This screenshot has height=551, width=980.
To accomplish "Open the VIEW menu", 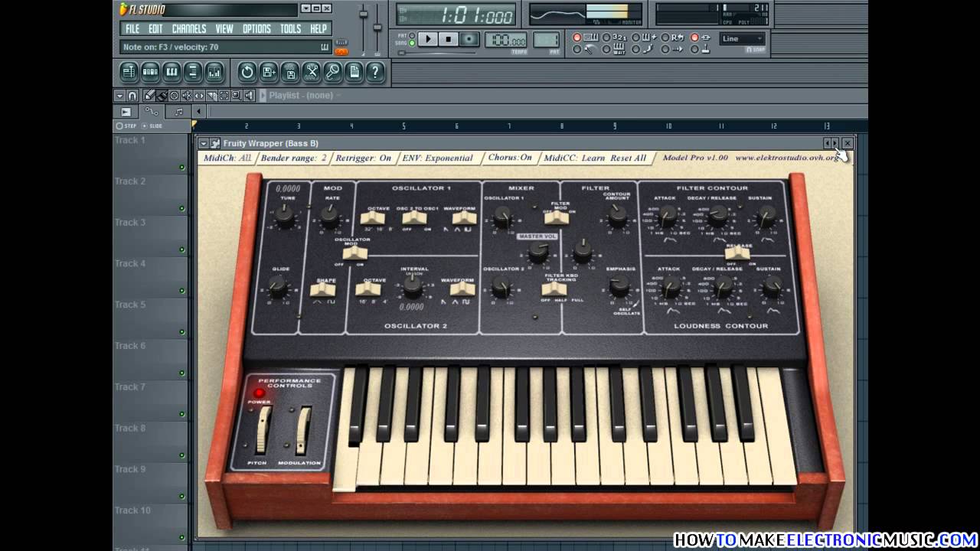I will 224,29.
